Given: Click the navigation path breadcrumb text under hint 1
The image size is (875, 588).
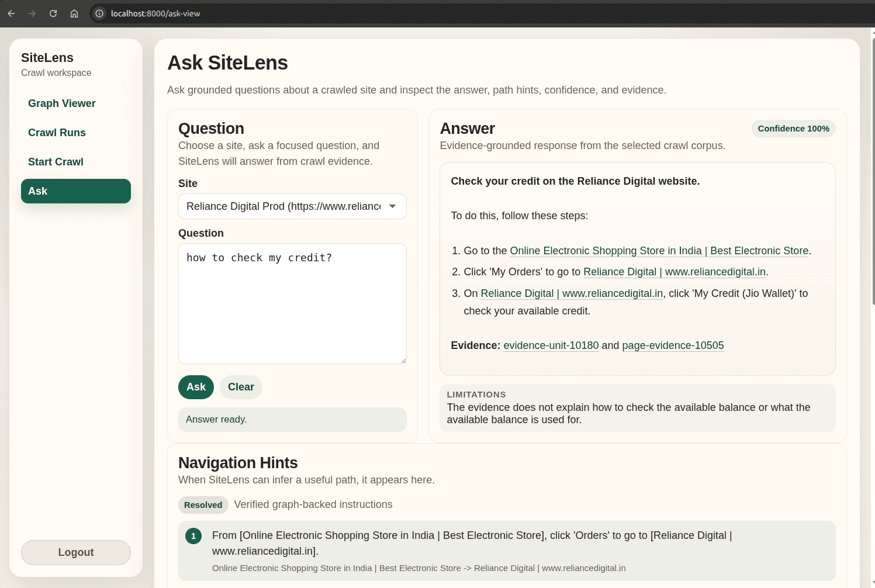Looking at the screenshot, I should click(x=419, y=568).
